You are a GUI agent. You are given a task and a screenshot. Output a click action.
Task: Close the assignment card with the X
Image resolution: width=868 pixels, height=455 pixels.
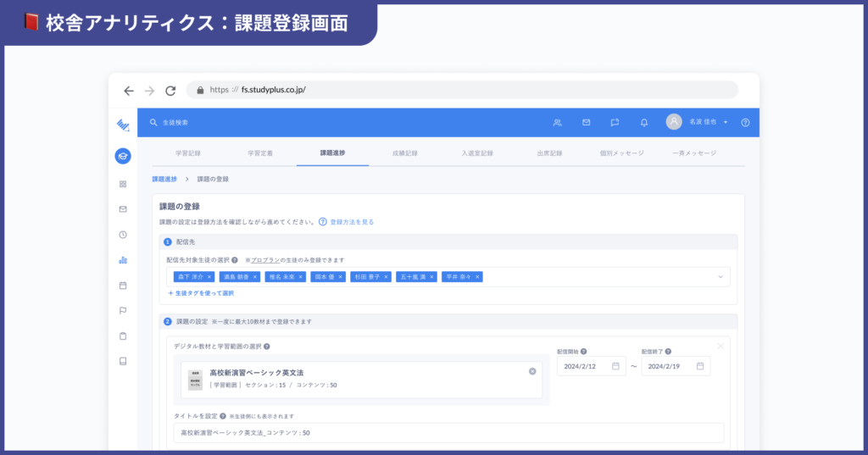click(721, 347)
